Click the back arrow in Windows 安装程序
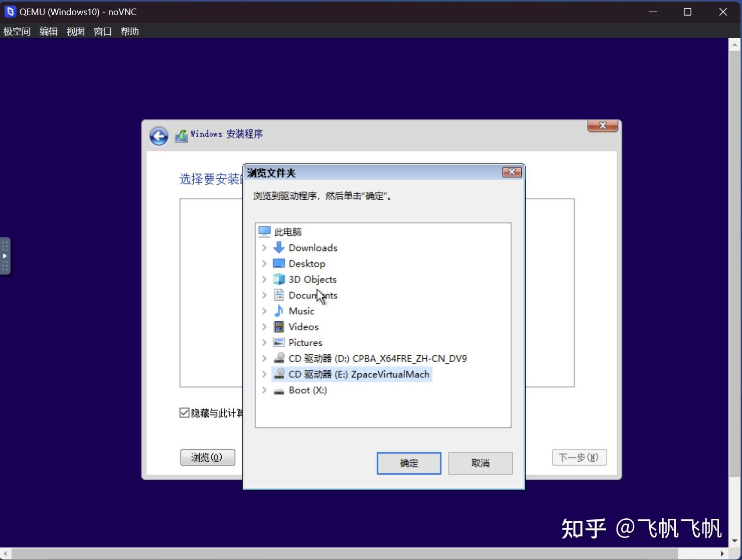This screenshot has width=742, height=560. 159,135
